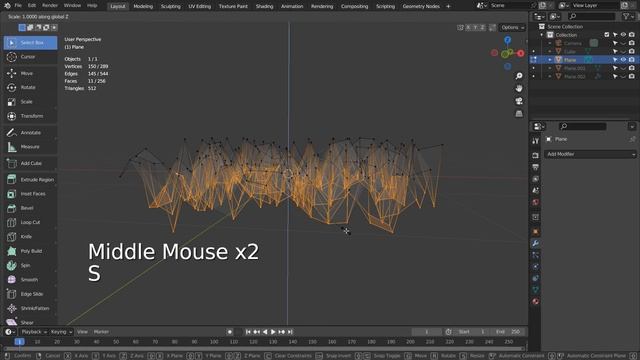Hide Plane object with eye icon
Image resolution: width=640 pixels, height=360 pixels.
(623, 60)
